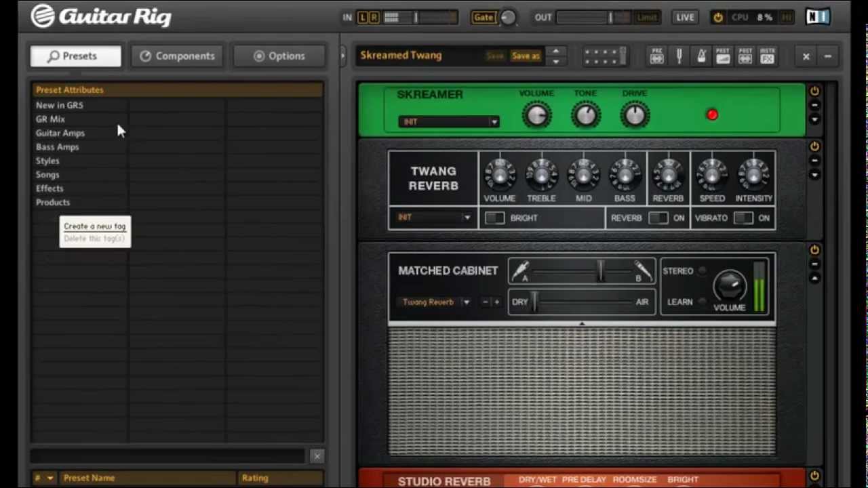The height and width of the screenshot is (488, 868).
Task: Clear the preset search field
Action: tap(317, 456)
